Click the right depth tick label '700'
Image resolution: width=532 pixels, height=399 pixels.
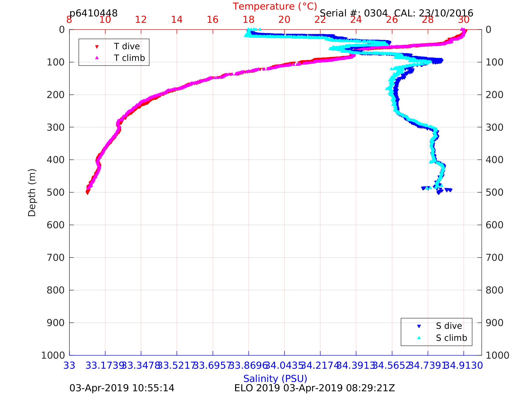(494, 258)
